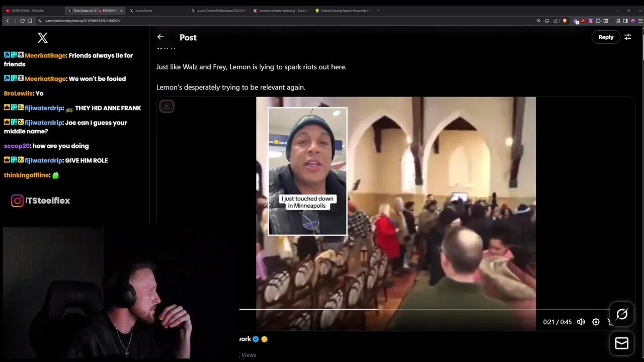The height and width of the screenshot is (362, 644).
Task: Click the X logo in the sidebar
Action: click(43, 37)
